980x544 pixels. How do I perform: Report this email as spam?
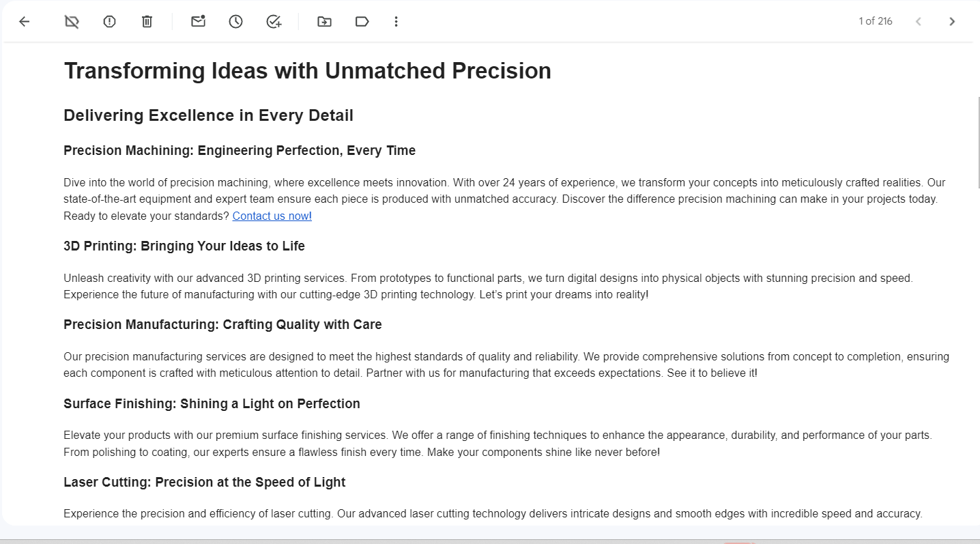tap(109, 22)
